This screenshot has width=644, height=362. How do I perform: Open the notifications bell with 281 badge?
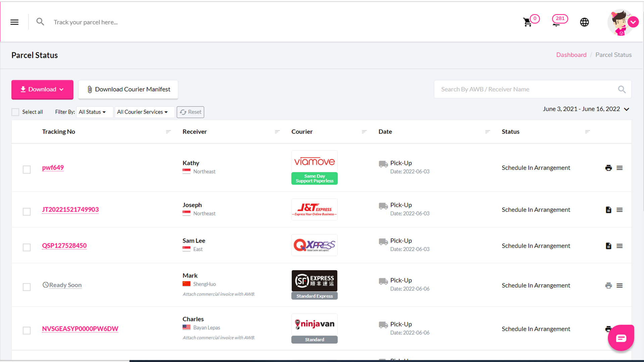click(x=557, y=22)
